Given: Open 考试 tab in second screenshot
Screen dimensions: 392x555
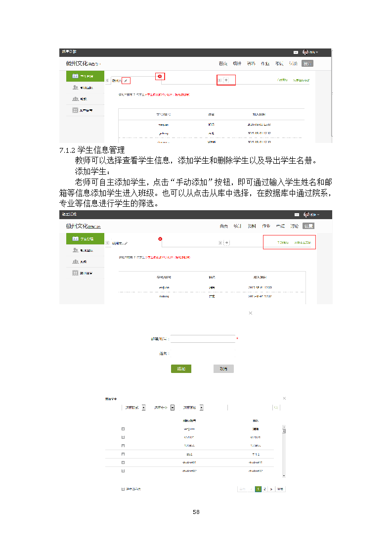Looking at the screenshot, I should [x=281, y=226].
